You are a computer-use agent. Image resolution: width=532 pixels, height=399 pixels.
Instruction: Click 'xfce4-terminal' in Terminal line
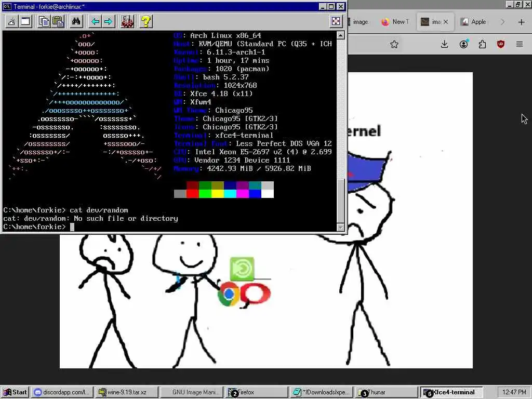pos(244,136)
